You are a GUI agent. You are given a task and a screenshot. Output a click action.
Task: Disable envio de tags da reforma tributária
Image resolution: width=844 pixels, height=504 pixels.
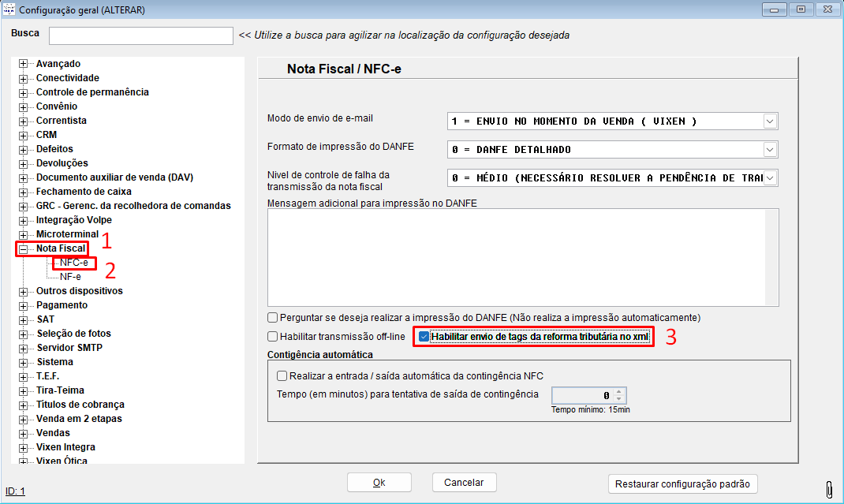(424, 336)
